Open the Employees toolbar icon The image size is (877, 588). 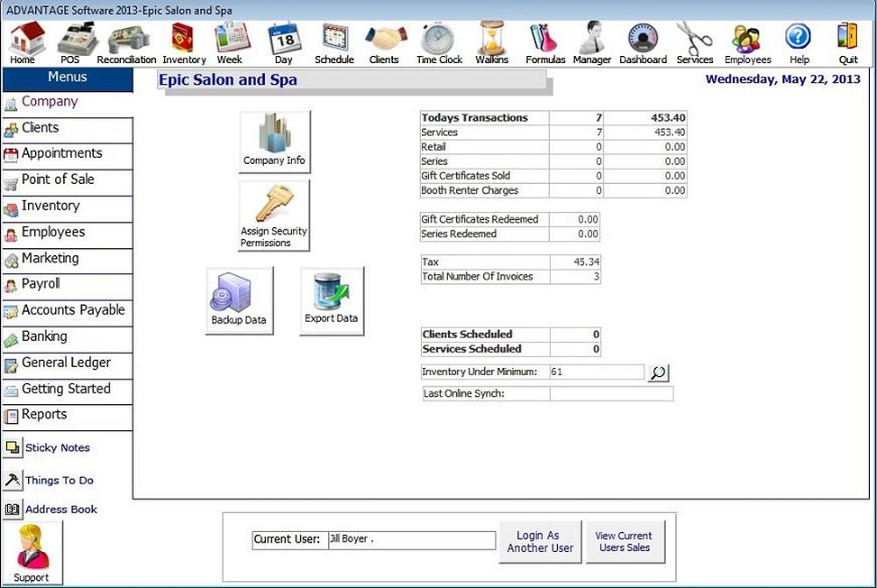pyautogui.click(x=748, y=44)
